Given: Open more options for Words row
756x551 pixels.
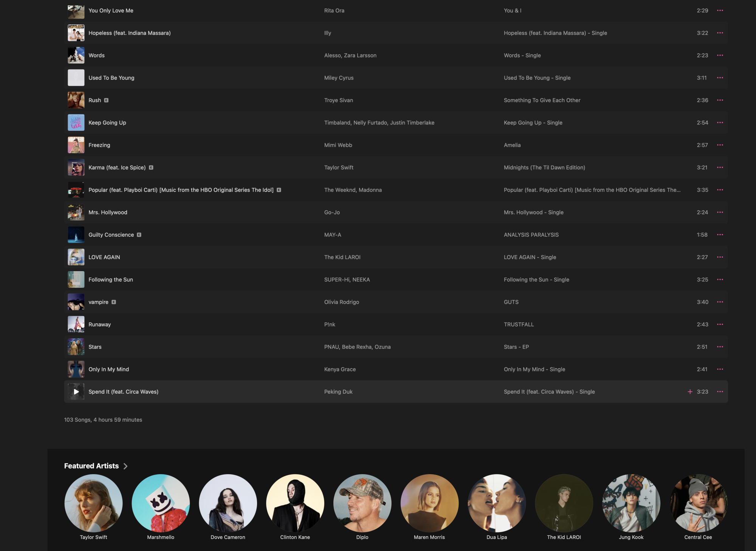Looking at the screenshot, I should coord(720,55).
